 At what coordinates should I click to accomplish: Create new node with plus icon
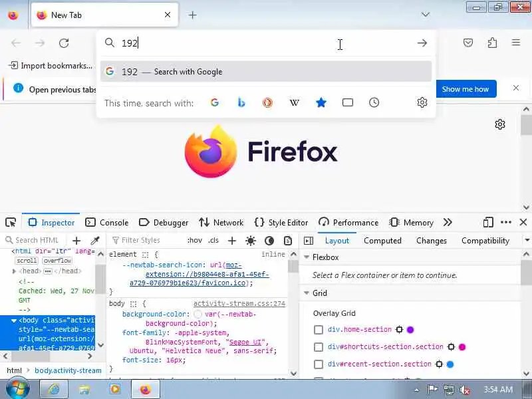(x=76, y=241)
